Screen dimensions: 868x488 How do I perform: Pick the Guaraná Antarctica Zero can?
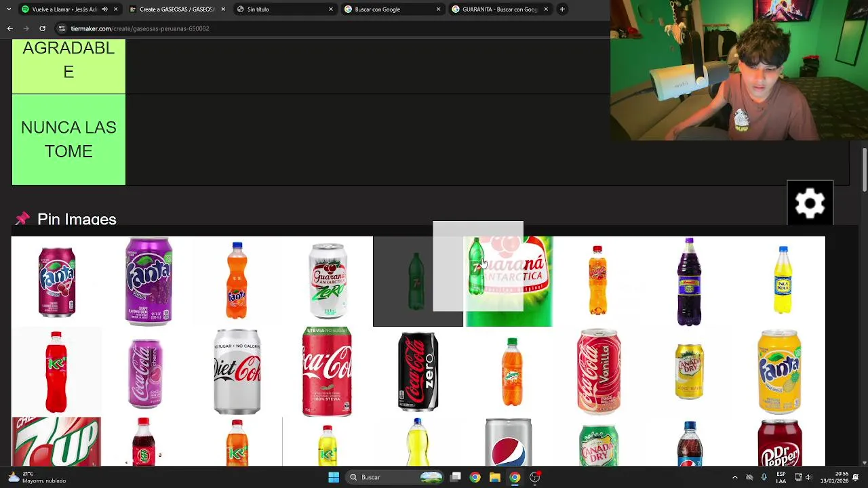coord(328,281)
